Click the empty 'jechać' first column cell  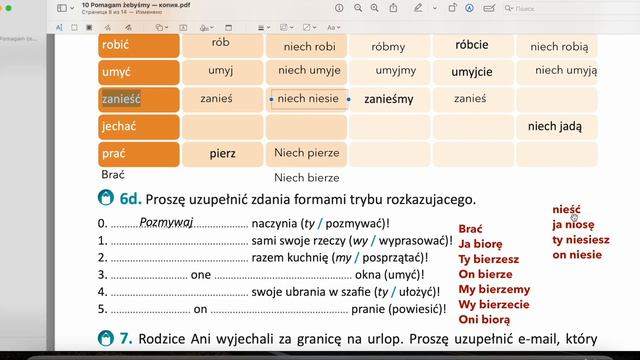tap(222, 127)
